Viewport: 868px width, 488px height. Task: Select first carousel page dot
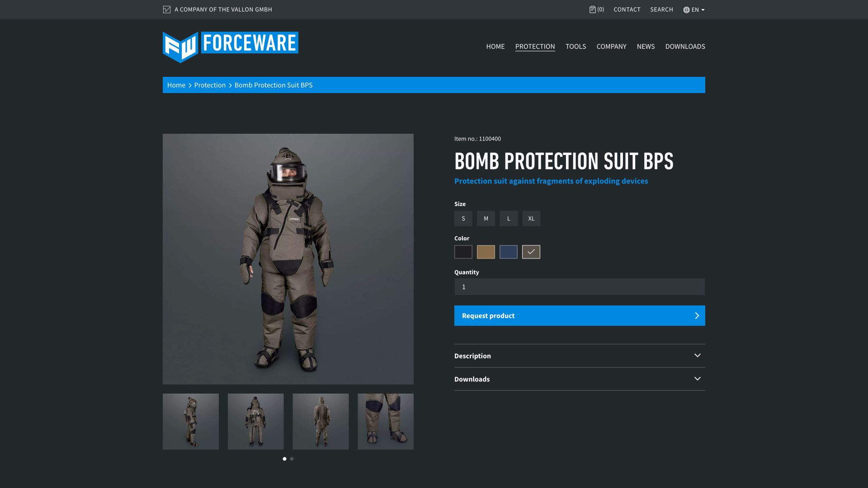click(284, 459)
